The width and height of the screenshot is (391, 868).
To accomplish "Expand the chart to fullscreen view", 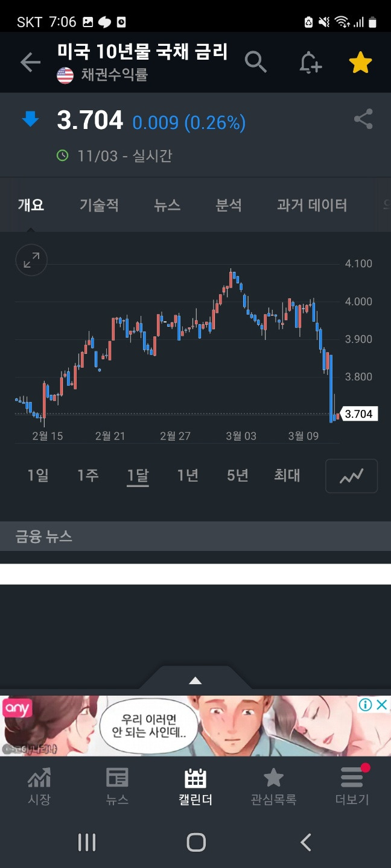I will tap(31, 260).
